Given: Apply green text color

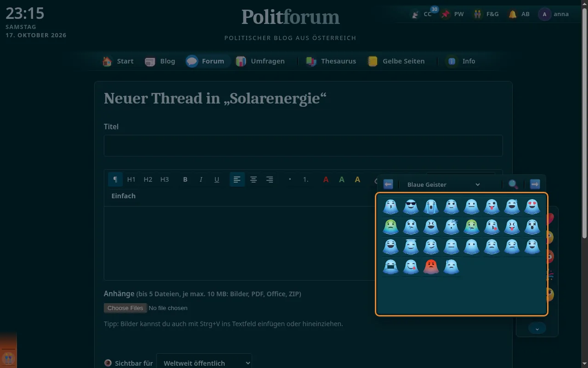Looking at the screenshot, I should [342, 179].
